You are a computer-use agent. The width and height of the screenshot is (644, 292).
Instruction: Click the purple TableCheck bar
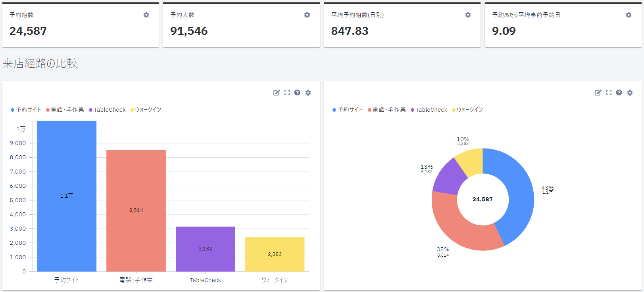[x=206, y=249]
